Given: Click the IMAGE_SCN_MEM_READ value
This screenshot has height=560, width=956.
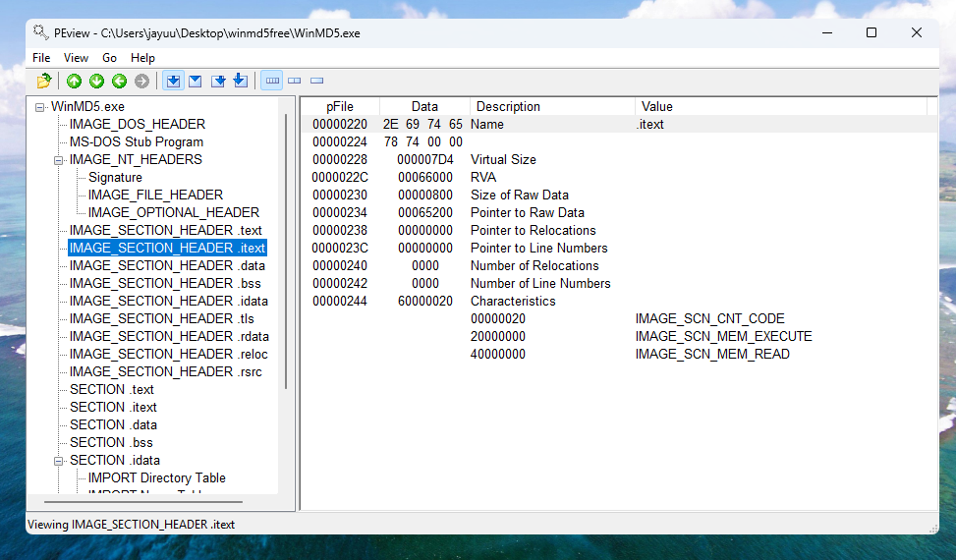Looking at the screenshot, I should click(x=712, y=354).
